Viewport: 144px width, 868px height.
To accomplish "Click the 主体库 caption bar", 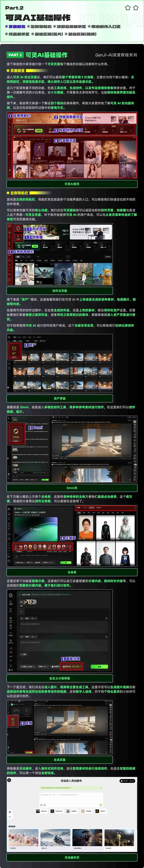I will [72, 572].
